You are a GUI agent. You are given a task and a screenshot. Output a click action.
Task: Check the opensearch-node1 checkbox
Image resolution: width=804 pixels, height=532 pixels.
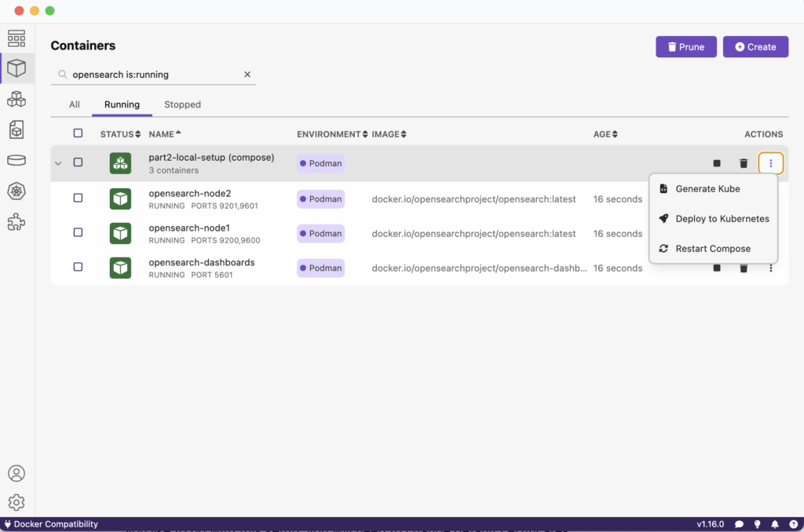tap(78, 232)
